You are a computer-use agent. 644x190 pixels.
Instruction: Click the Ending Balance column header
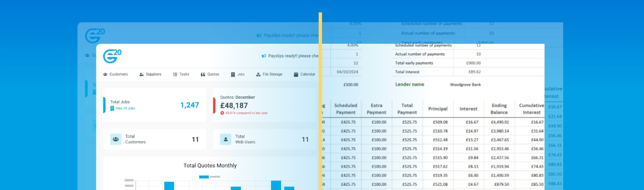coord(499,109)
